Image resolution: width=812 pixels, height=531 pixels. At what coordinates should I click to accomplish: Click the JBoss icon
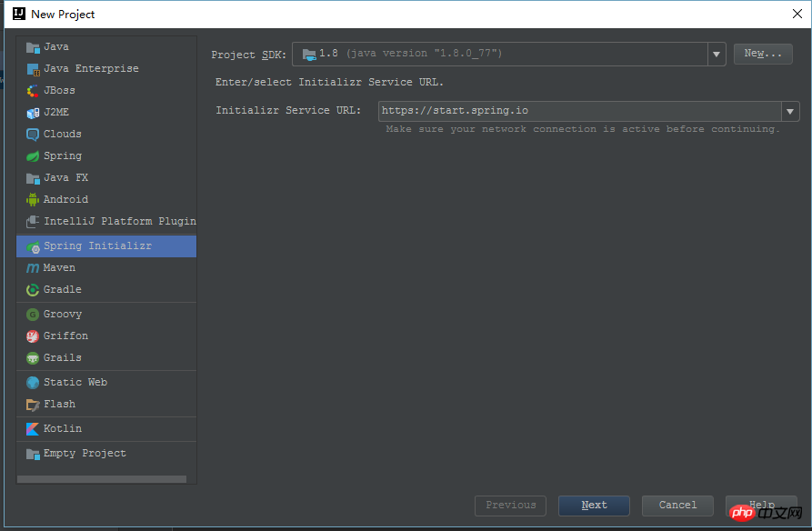point(33,91)
